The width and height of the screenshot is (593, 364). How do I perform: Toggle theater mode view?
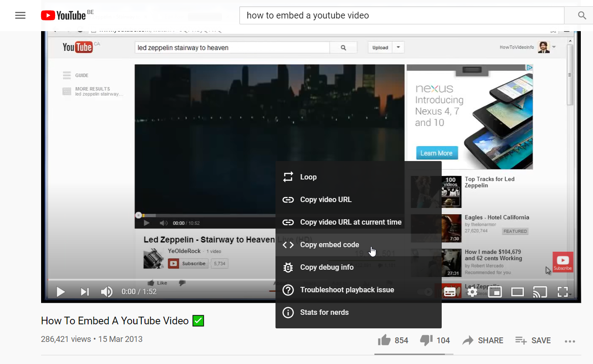pos(517,292)
